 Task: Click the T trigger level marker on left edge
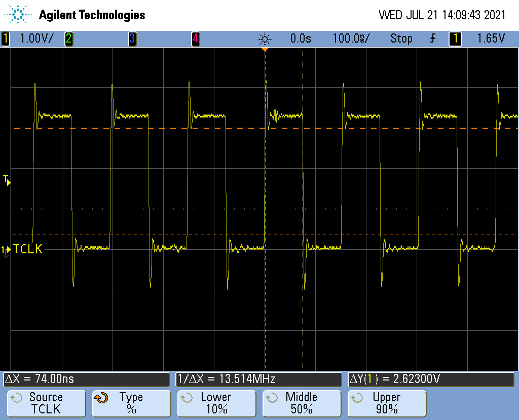click(6, 179)
